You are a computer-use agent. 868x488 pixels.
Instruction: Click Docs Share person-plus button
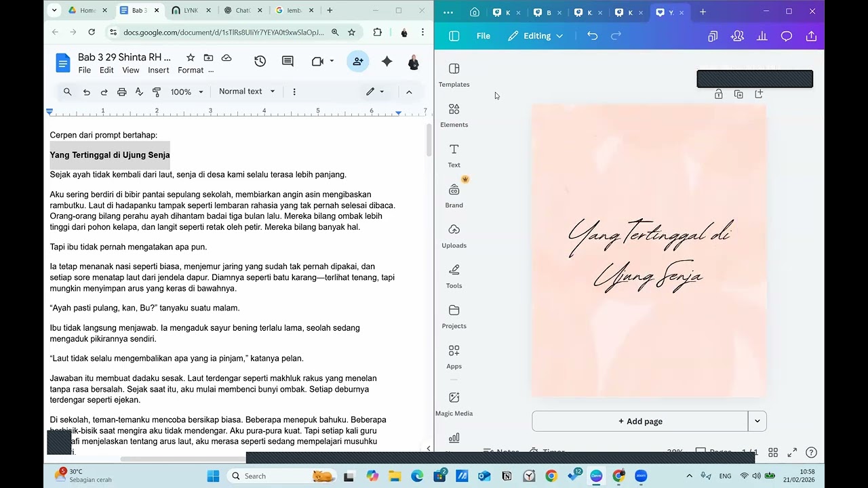357,62
